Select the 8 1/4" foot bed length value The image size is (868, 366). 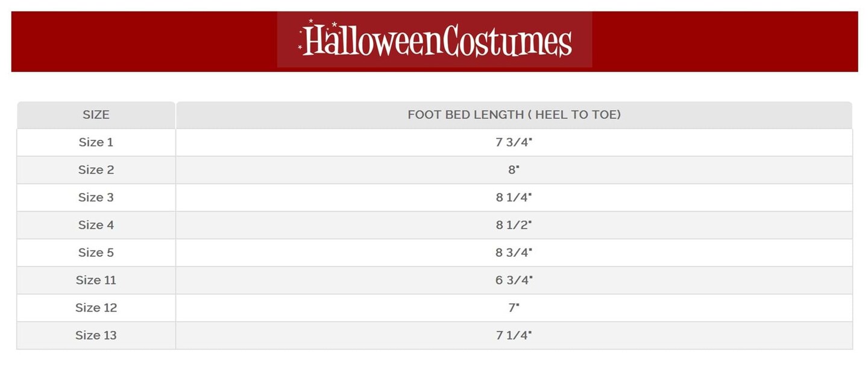pyautogui.click(x=514, y=197)
